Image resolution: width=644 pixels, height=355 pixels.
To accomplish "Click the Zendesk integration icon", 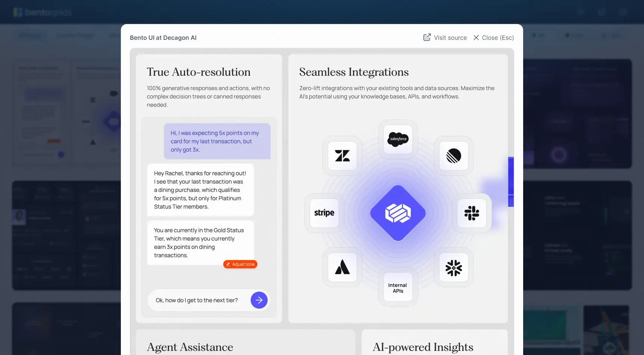I will [342, 156].
